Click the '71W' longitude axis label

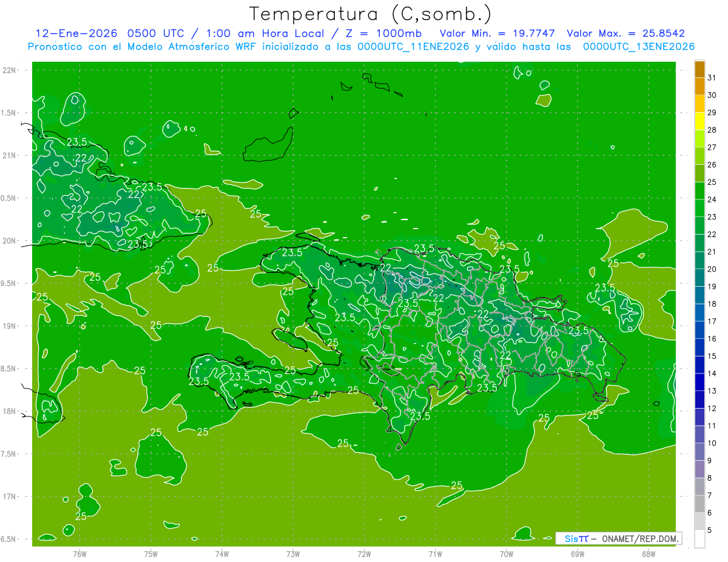coord(436,555)
